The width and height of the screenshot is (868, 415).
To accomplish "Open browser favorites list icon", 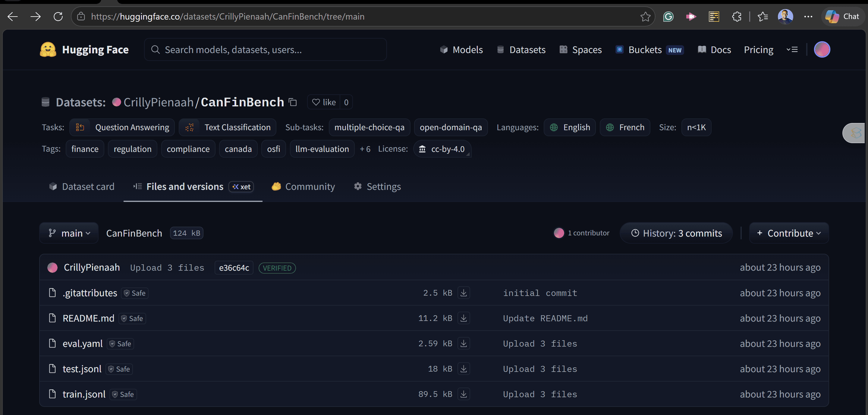I will click(763, 17).
